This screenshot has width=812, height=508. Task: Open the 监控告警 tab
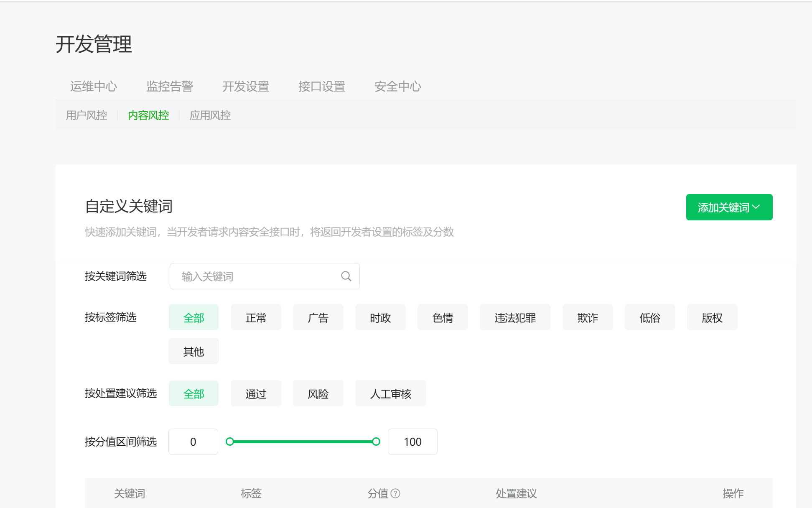(170, 87)
